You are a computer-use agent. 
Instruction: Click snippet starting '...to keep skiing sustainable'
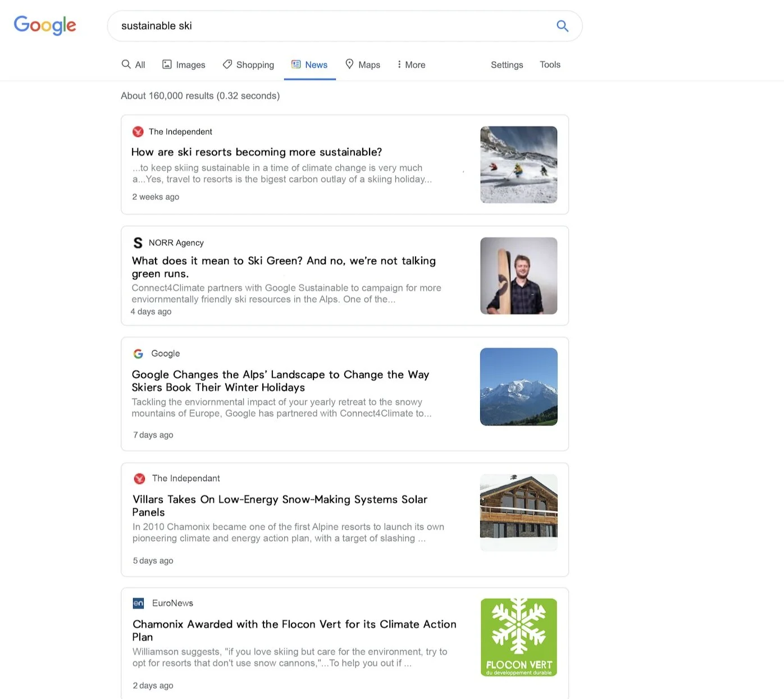click(282, 173)
